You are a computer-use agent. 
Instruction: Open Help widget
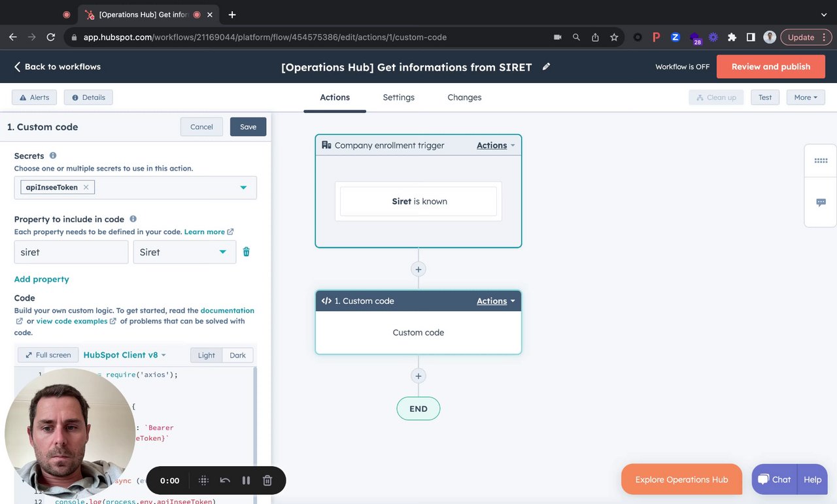(x=812, y=479)
